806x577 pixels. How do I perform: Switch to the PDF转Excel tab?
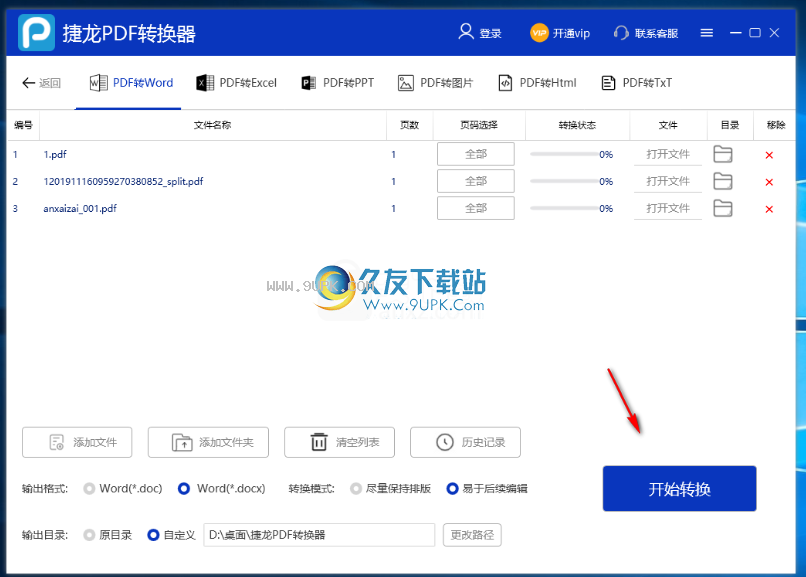click(236, 83)
